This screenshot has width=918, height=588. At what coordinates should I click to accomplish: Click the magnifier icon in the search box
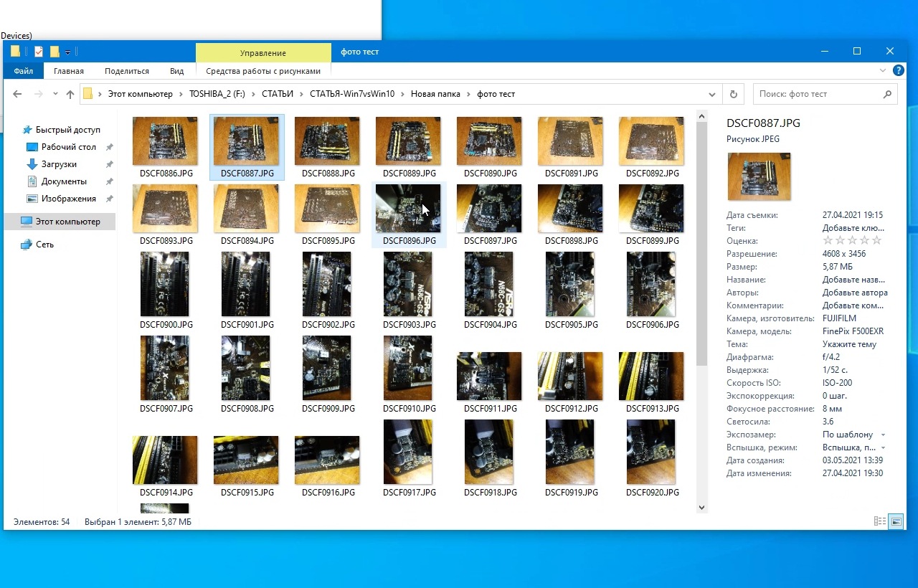[887, 94]
